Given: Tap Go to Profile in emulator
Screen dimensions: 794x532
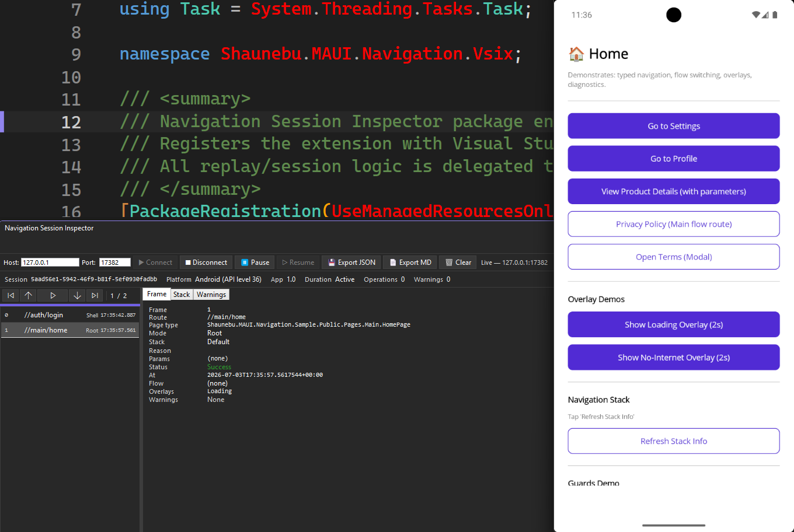Looking at the screenshot, I should [674, 159].
